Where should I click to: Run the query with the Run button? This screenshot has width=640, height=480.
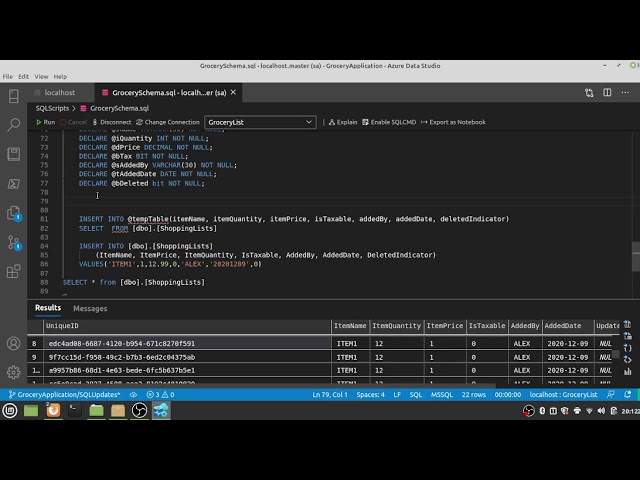coord(45,122)
